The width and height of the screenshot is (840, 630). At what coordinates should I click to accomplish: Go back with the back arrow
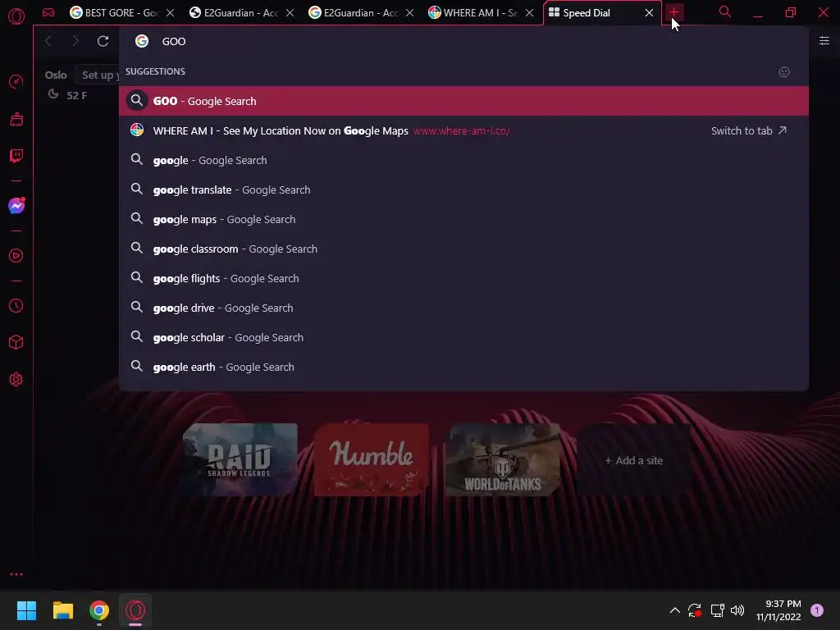pos(48,41)
